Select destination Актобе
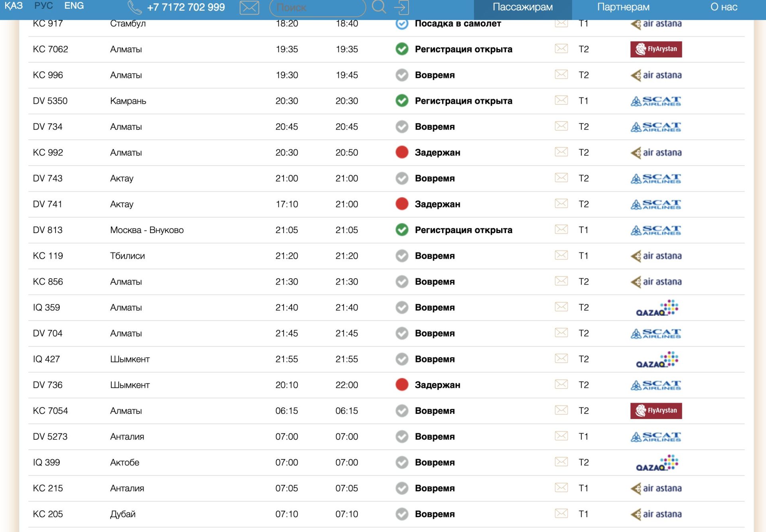 [x=124, y=462]
